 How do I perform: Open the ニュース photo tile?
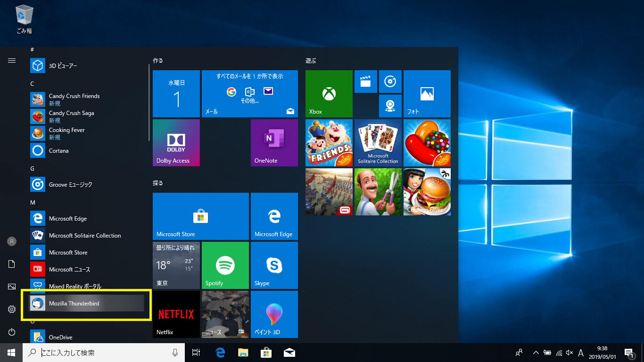225,314
